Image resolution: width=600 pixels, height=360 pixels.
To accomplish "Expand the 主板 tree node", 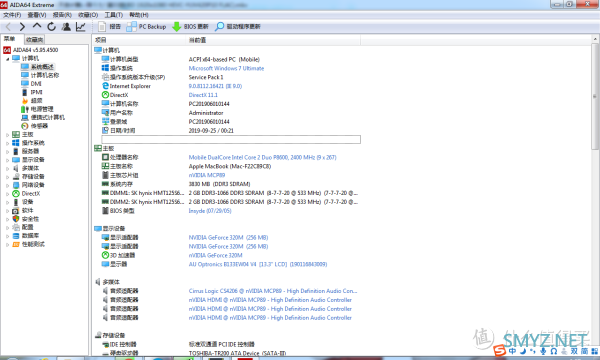I will [7, 135].
